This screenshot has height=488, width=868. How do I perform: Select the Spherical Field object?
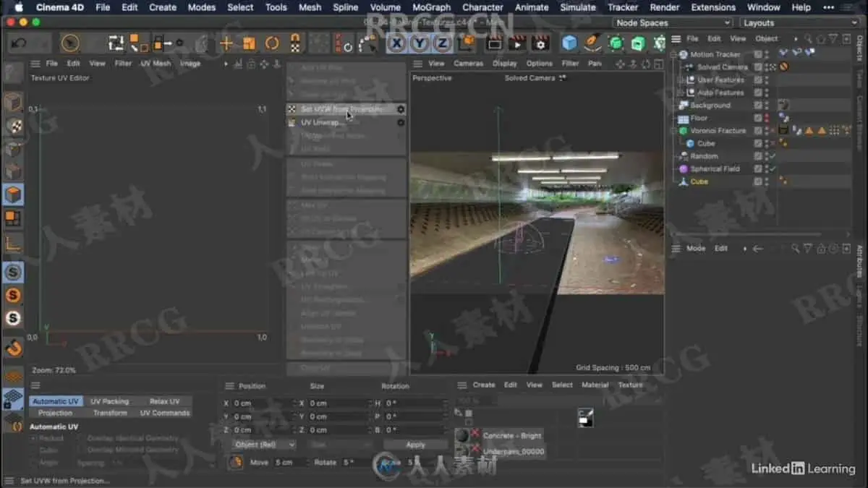715,168
